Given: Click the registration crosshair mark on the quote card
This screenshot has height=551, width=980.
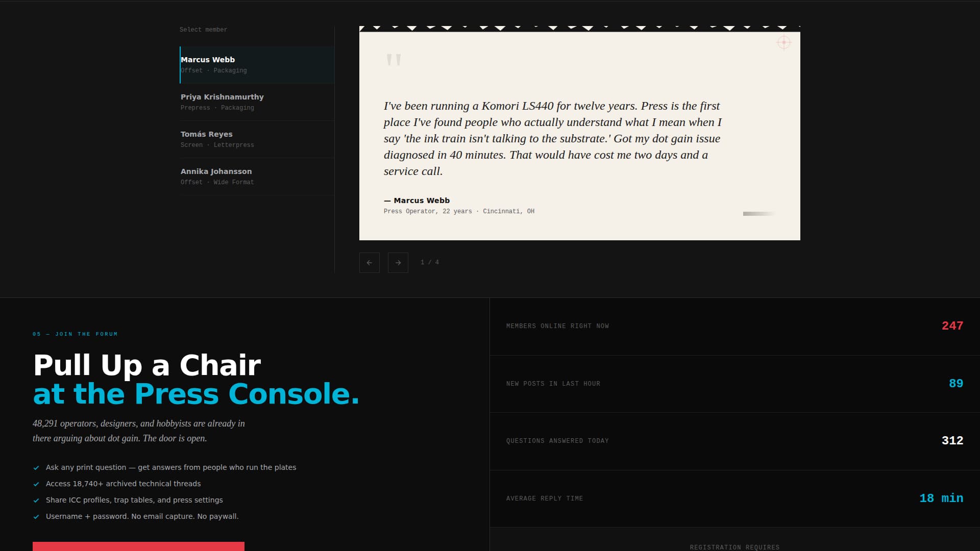Looking at the screenshot, I should [783, 43].
